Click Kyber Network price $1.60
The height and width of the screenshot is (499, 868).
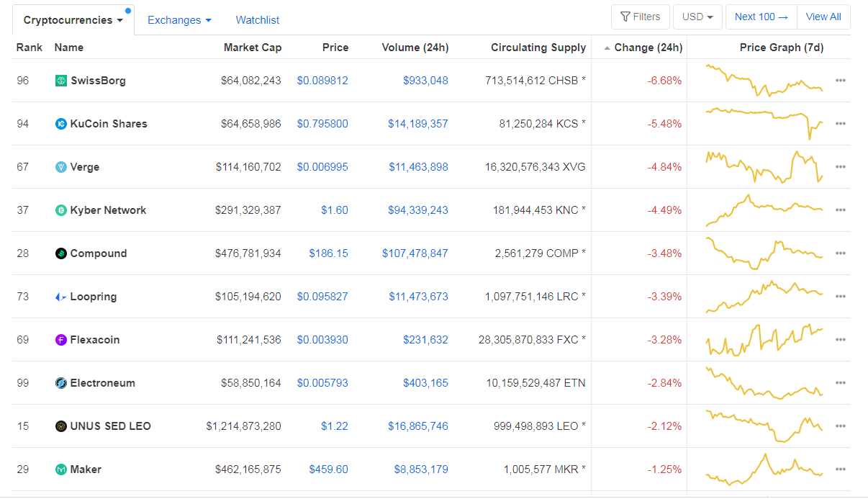335,210
